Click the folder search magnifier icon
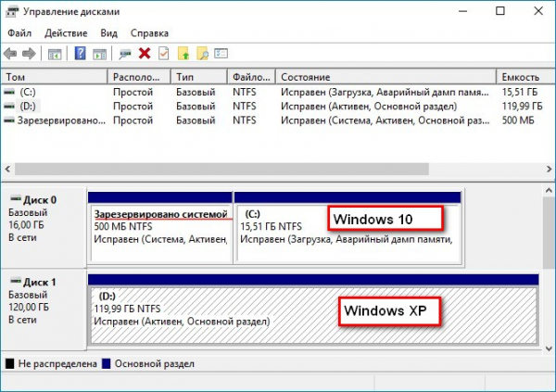Screen dimensions: 556x392 coord(202,54)
